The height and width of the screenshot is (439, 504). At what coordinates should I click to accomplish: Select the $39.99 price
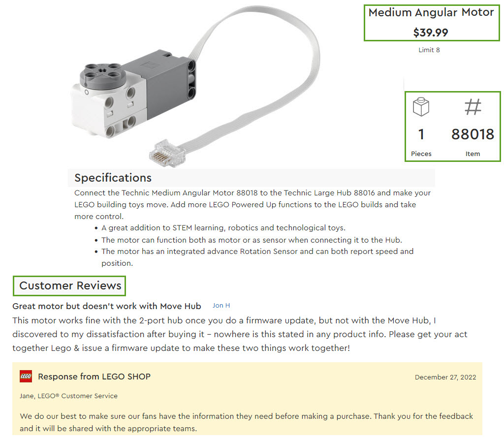coord(431,32)
